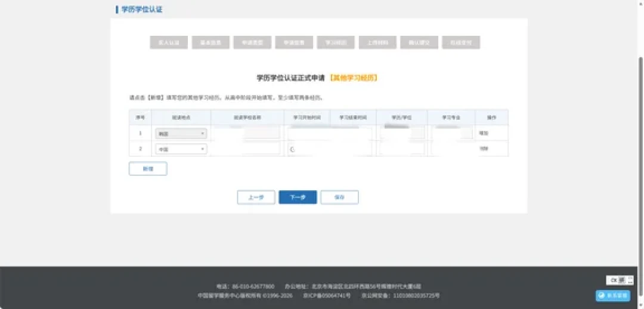Click the degree field in row 1
644x309 pixels.
click(402, 133)
